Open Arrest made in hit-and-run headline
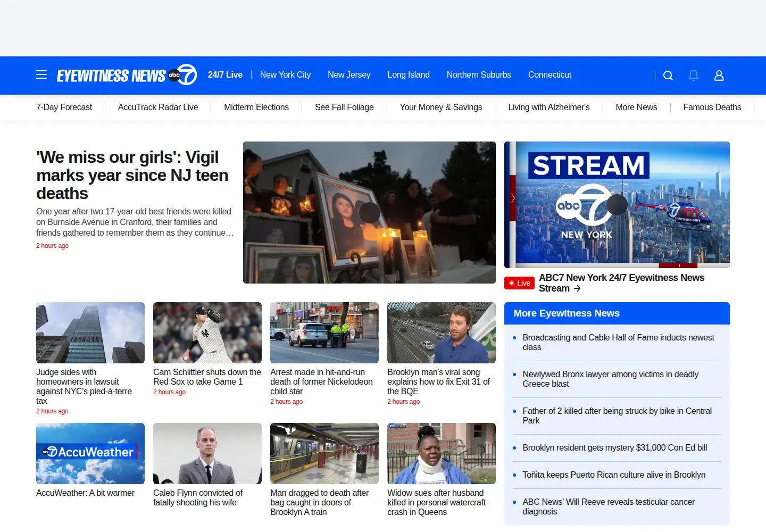This screenshot has height=532, width=766. [x=321, y=382]
